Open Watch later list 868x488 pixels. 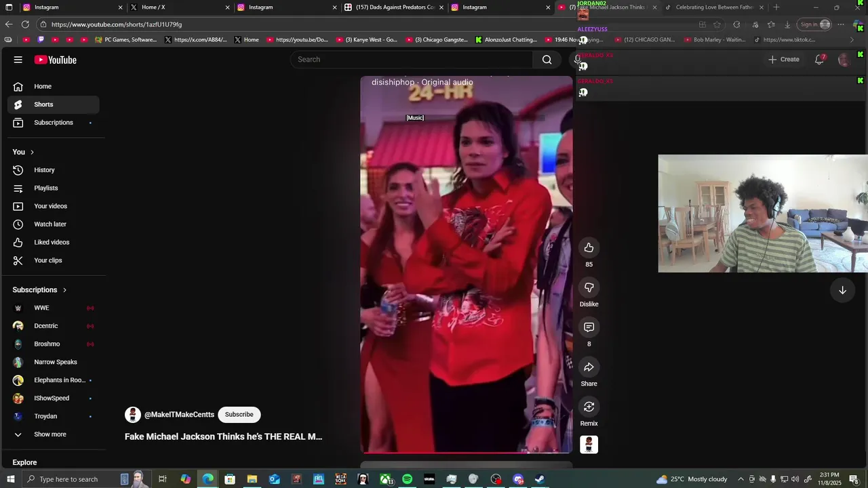tap(53, 224)
